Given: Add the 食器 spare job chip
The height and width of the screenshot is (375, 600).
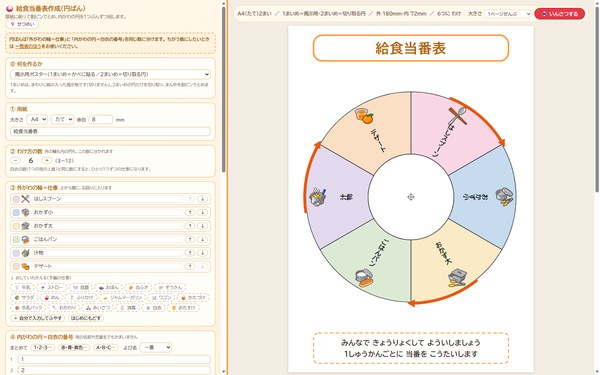Looking at the screenshot, I should pyautogui.click(x=81, y=287).
